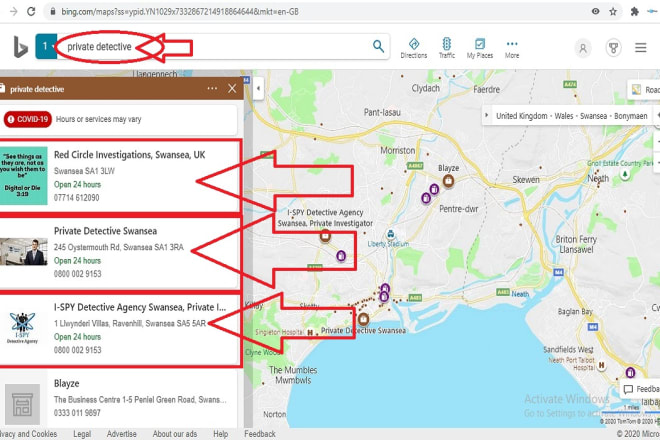Click the Bing logo
Image resolution: width=660 pixels, height=440 pixels.
pyautogui.click(x=20, y=47)
